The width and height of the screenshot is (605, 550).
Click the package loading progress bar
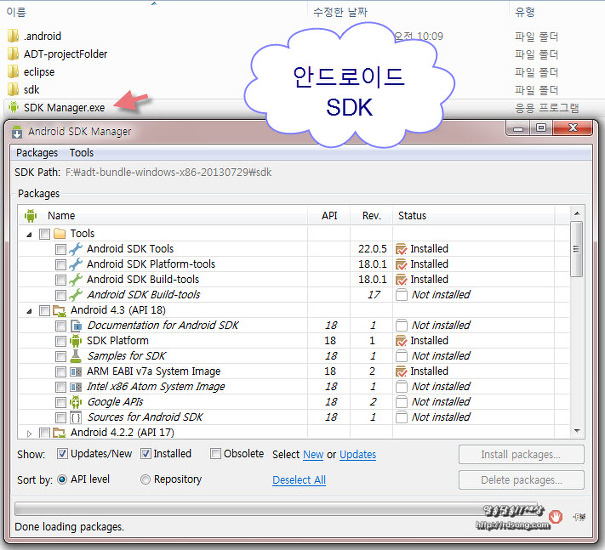[x=278, y=509]
